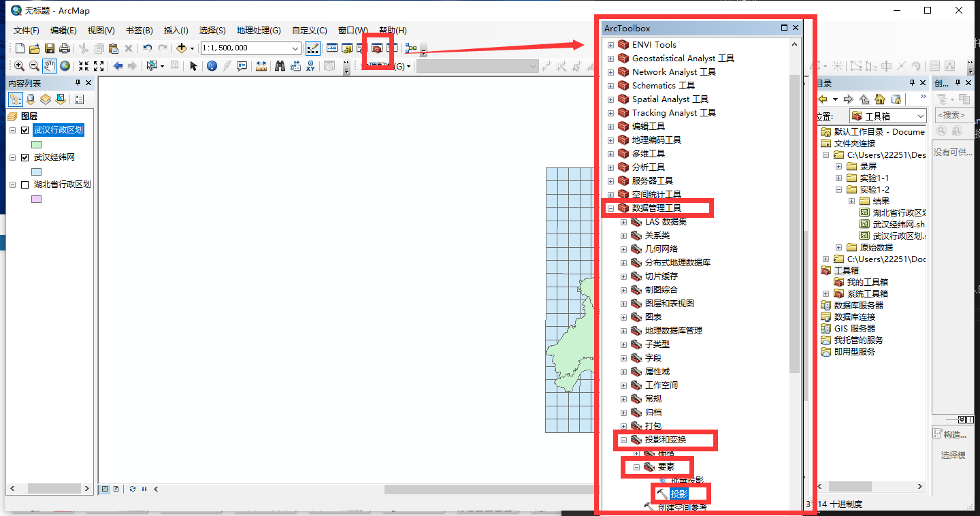This screenshot has width=980, height=516.
Task: Click the Go To XY tool
Action: click(311, 66)
